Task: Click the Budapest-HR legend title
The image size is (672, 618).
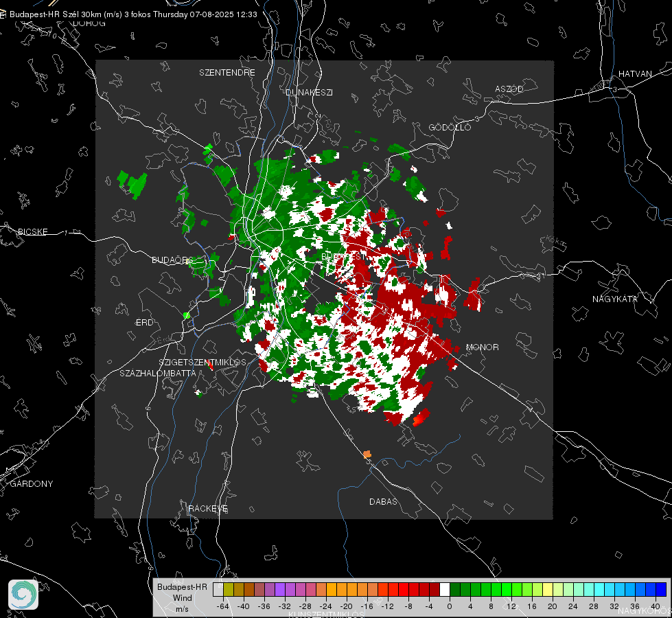Action: (182, 586)
